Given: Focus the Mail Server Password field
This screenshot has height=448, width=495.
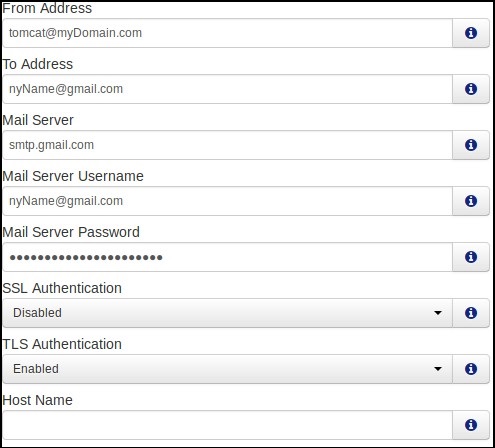Looking at the screenshot, I should pos(227,257).
